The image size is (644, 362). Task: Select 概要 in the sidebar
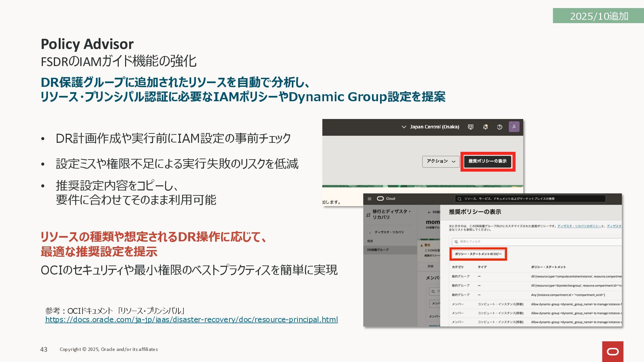[x=370, y=241]
